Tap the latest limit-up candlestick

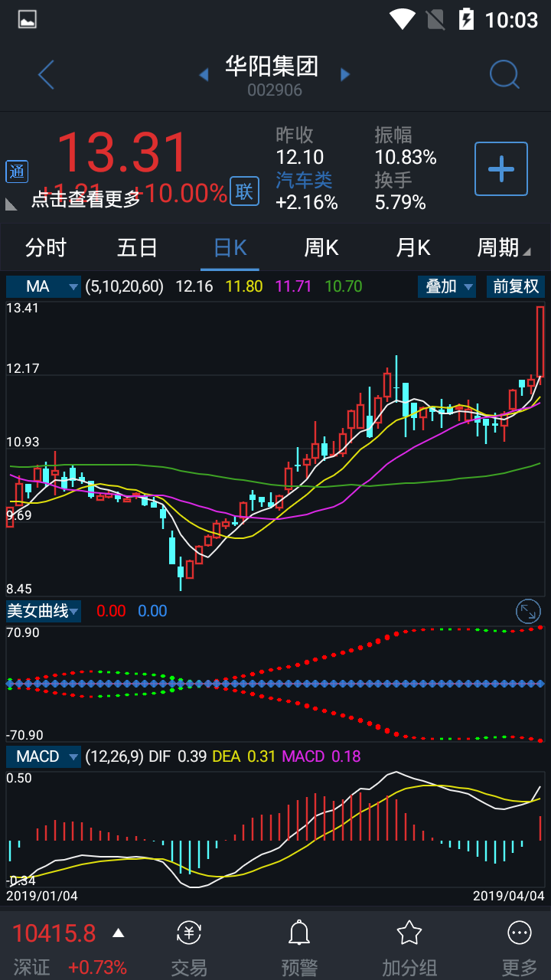540,341
